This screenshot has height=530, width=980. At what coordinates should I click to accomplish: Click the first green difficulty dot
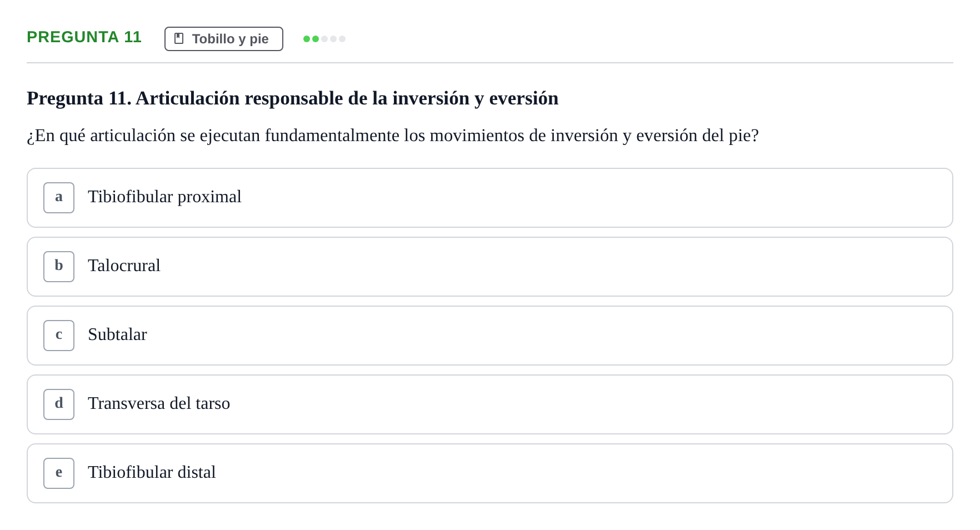(307, 39)
